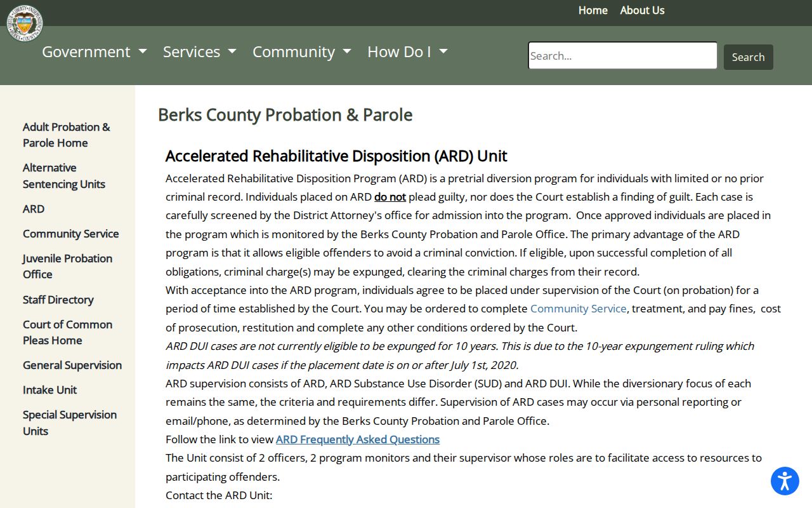Open ARD Frequently Asked Questions link

358,439
